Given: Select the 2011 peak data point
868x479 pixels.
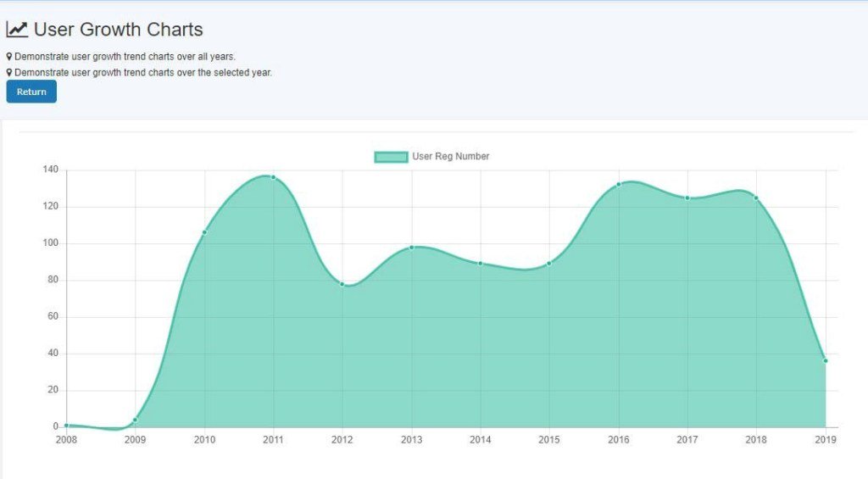Looking at the screenshot, I should (273, 177).
